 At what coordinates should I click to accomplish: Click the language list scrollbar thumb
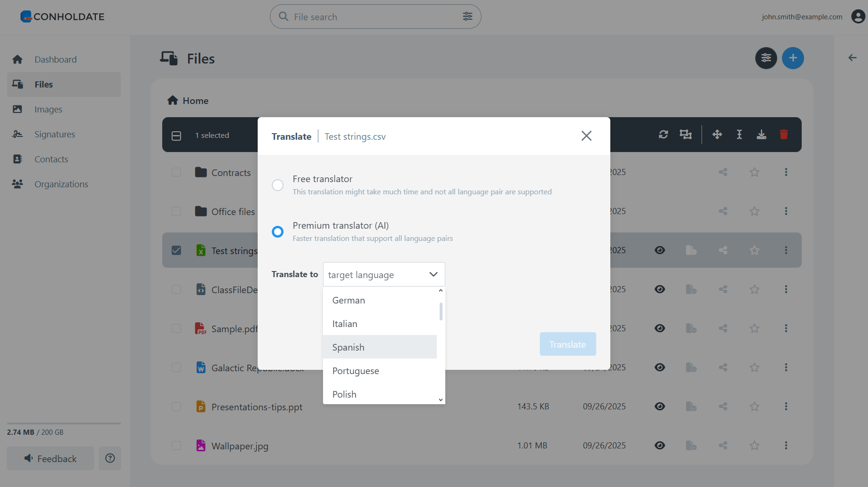pos(441,311)
